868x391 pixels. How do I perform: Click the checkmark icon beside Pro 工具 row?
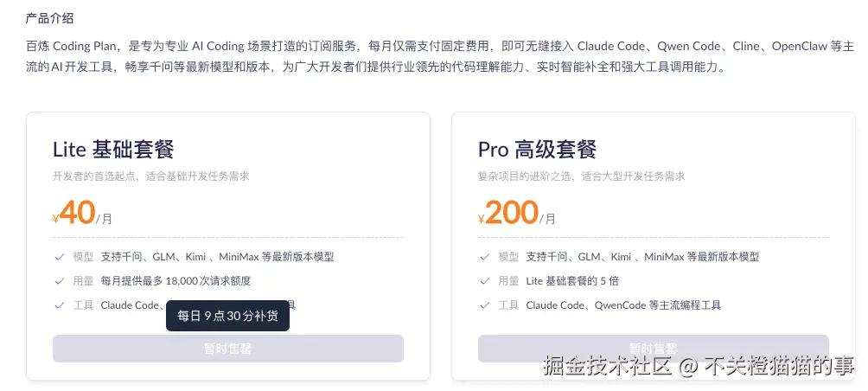(485, 305)
